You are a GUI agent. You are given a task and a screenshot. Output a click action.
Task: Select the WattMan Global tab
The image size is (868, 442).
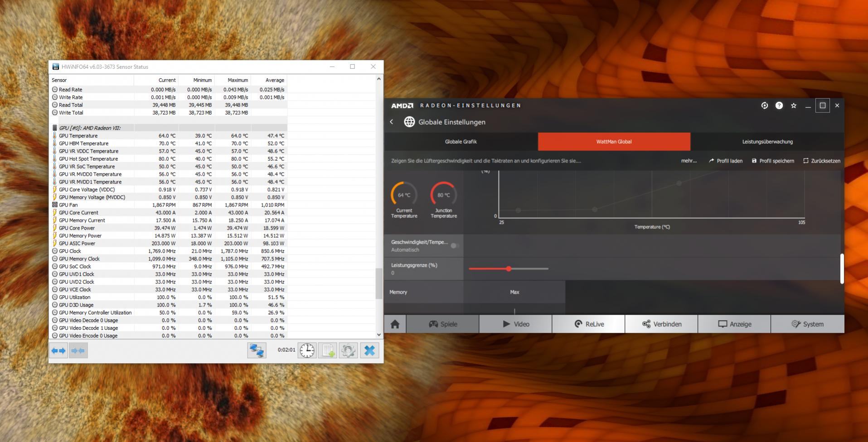click(614, 142)
